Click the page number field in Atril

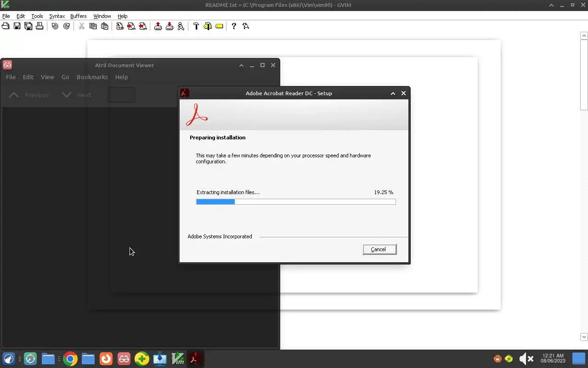pyautogui.click(x=122, y=95)
